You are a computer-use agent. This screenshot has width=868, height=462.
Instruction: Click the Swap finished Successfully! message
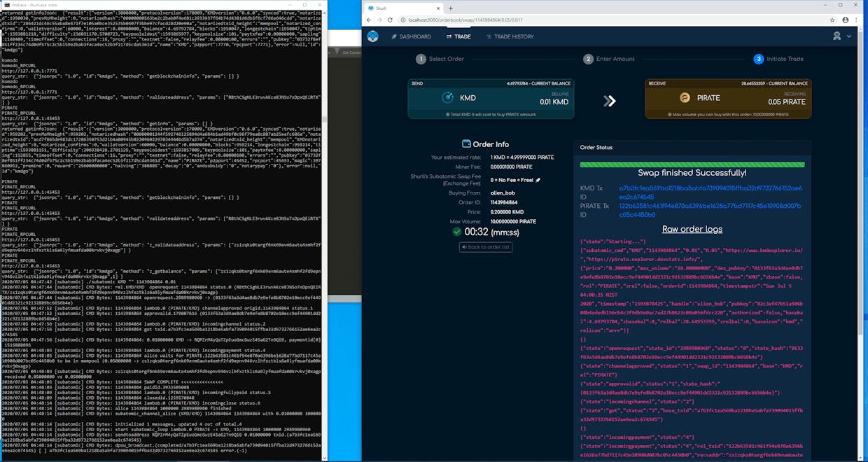pos(692,173)
